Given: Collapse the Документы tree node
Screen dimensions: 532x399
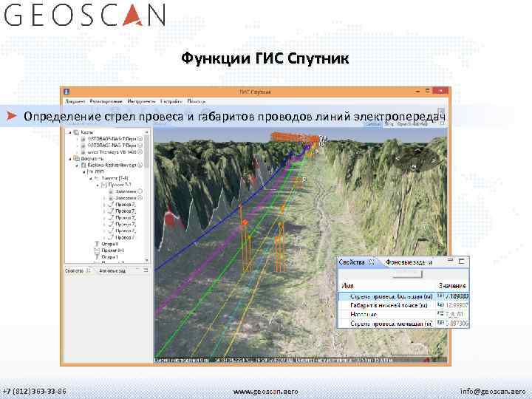Looking at the screenshot, I should pyautogui.click(x=70, y=158).
